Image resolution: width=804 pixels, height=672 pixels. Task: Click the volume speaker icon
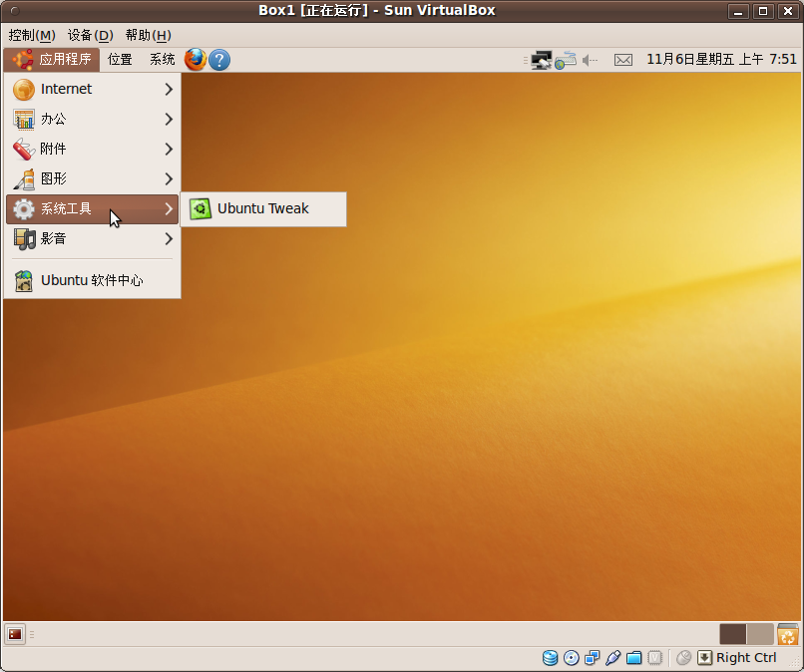pos(591,61)
